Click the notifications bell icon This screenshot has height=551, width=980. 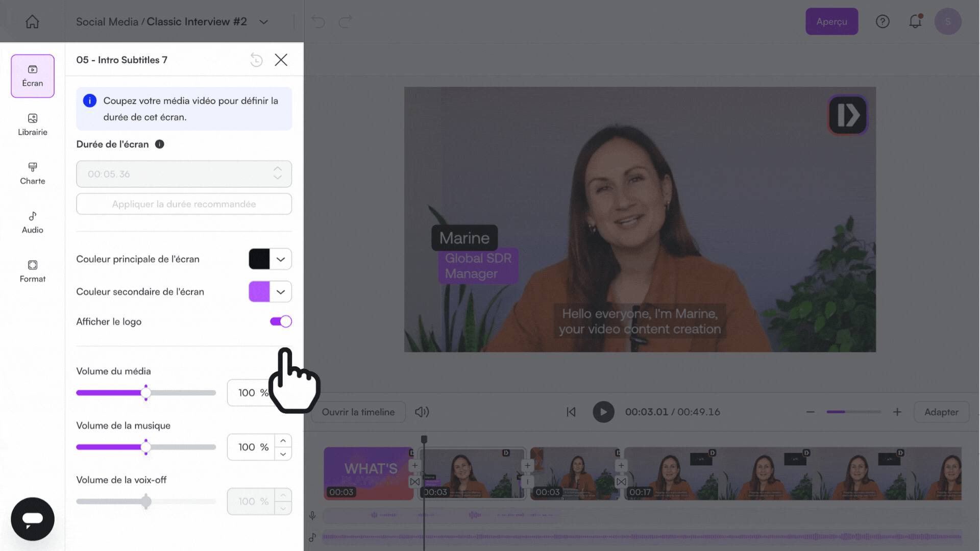pyautogui.click(x=915, y=21)
